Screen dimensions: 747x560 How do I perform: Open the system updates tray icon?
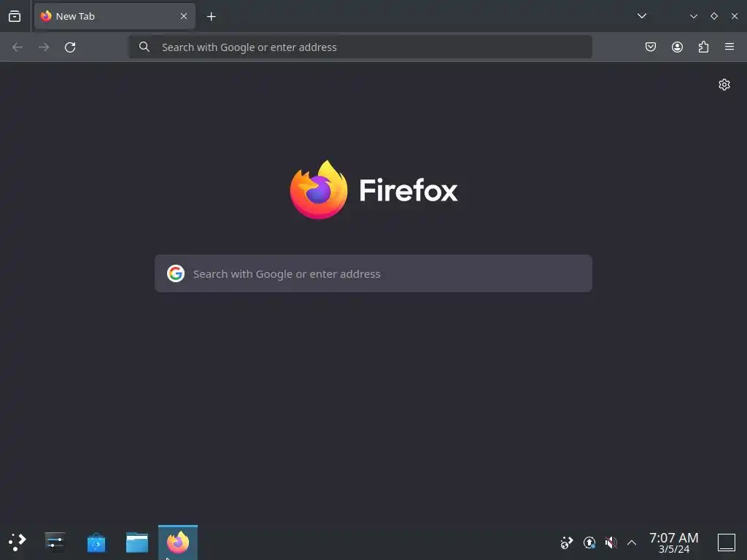pyautogui.click(x=589, y=542)
